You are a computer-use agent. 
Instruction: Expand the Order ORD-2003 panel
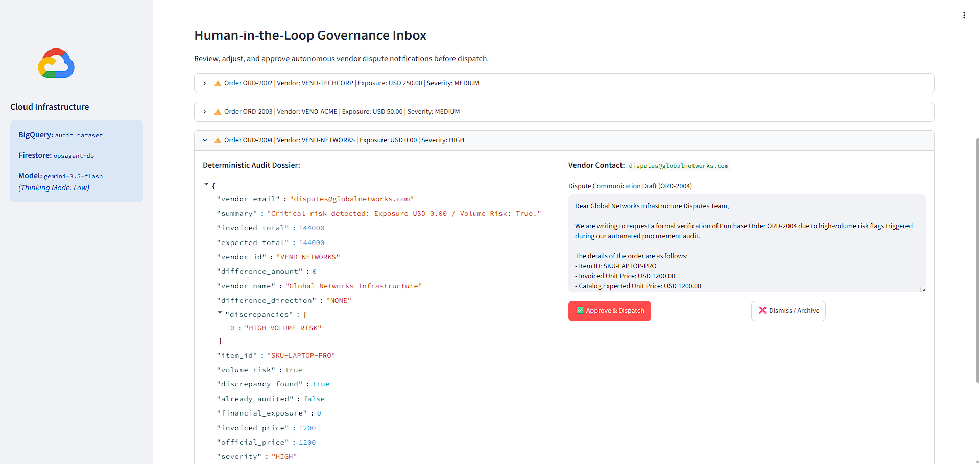point(564,112)
